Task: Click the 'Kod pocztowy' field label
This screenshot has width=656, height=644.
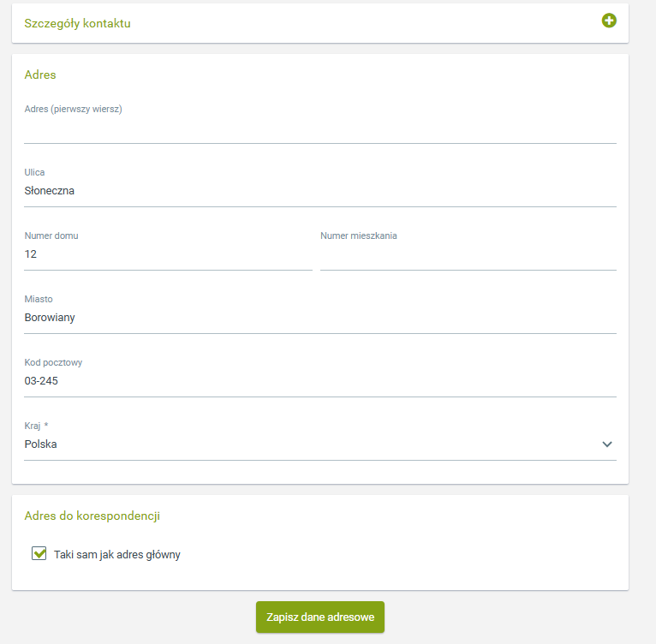Action: (53, 362)
